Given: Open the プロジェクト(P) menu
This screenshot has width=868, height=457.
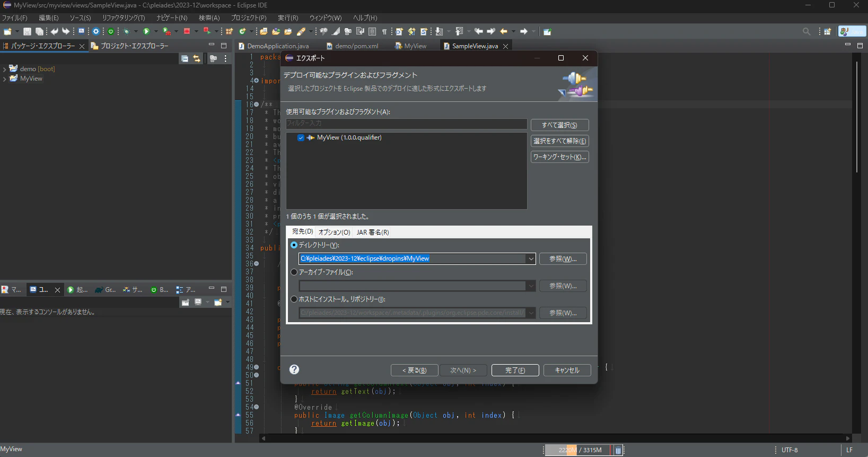Looking at the screenshot, I should point(249,18).
